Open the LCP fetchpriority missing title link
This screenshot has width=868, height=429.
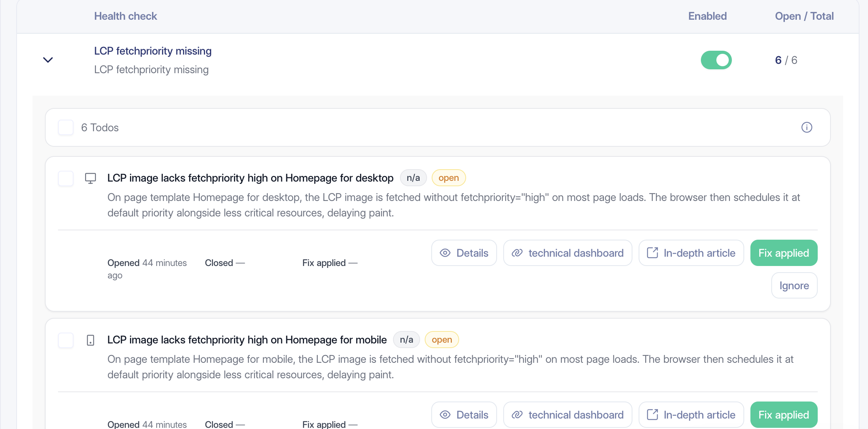pyautogui.click(x=153, y=51)
